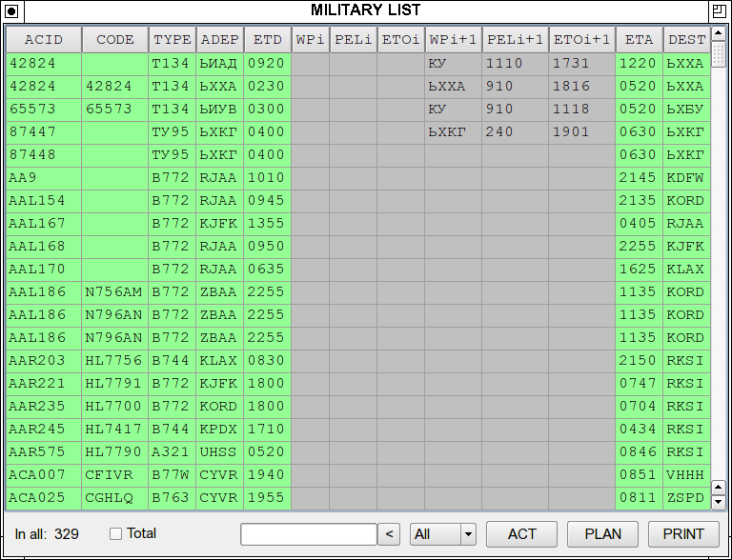Click ETA cell 2145
Screen dimensions: 732x560
pyautogui.click(x=640, y=178)
